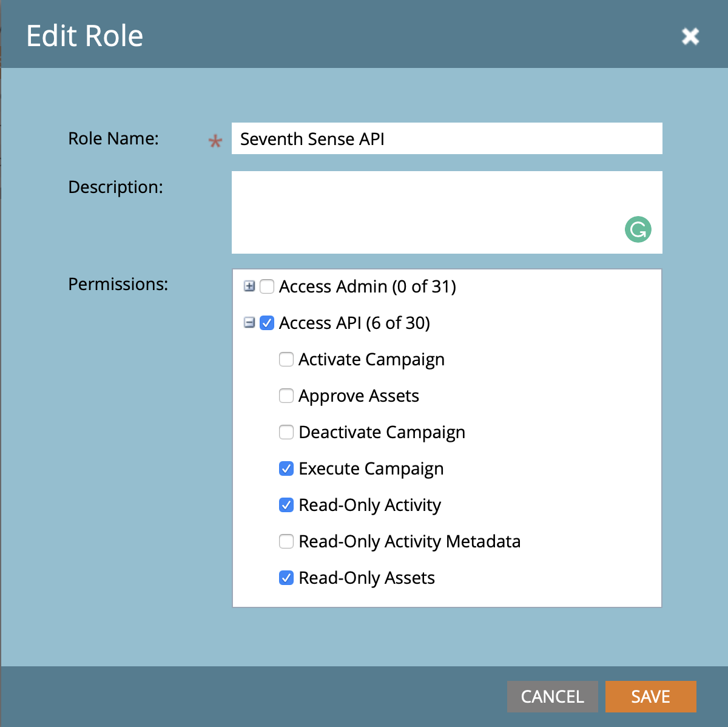Enable the Deactivate Campaign permission
Image resolution: width=728 pixels, height=727 pixels.
[286, 432]
